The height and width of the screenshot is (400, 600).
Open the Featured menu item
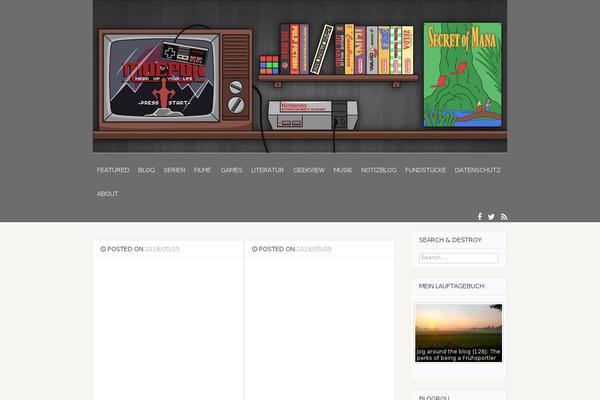113,170
